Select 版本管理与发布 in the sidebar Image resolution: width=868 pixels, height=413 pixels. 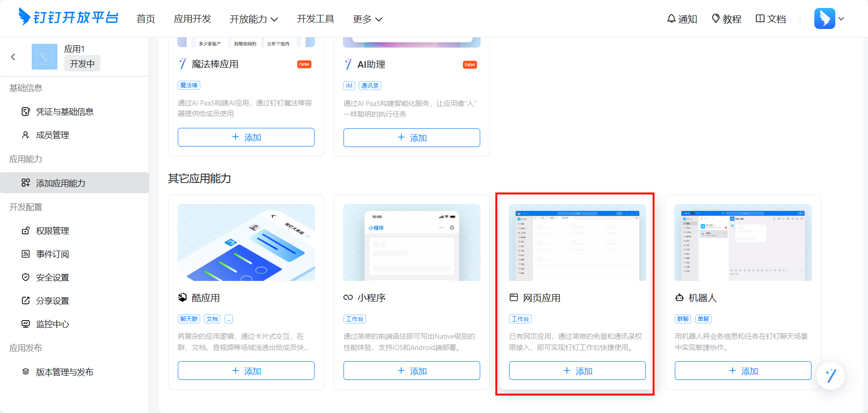75,372
